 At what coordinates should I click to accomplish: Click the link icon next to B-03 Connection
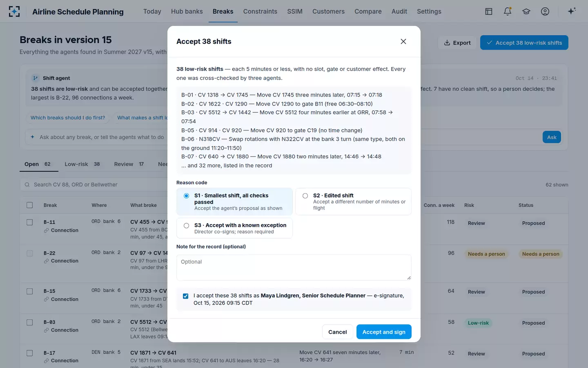pos(47,330)
